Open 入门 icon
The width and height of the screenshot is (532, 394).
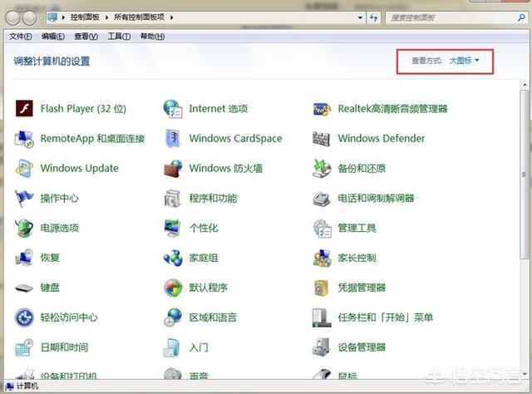(172, 347)
